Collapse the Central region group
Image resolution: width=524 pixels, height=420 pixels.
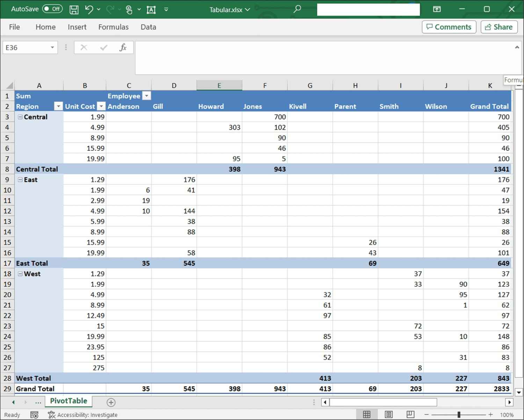click(20, 117)
